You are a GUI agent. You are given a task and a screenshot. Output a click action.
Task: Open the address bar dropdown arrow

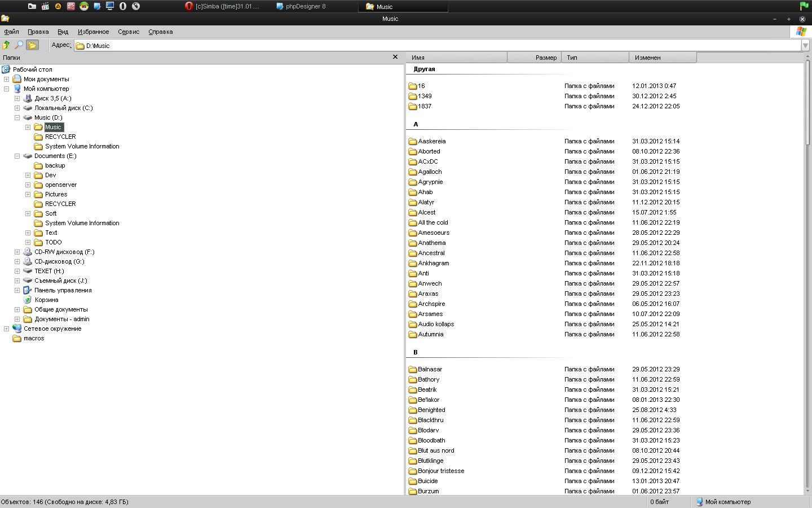(x=805, y=46)
